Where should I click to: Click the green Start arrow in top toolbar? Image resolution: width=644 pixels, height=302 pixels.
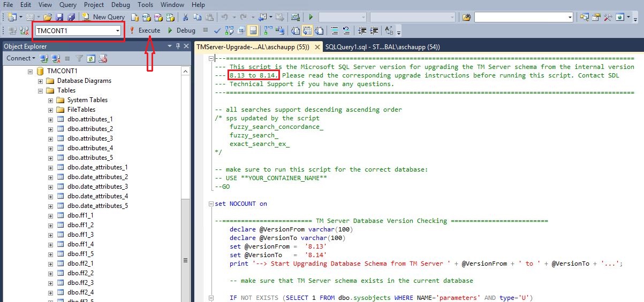point(310,17)
